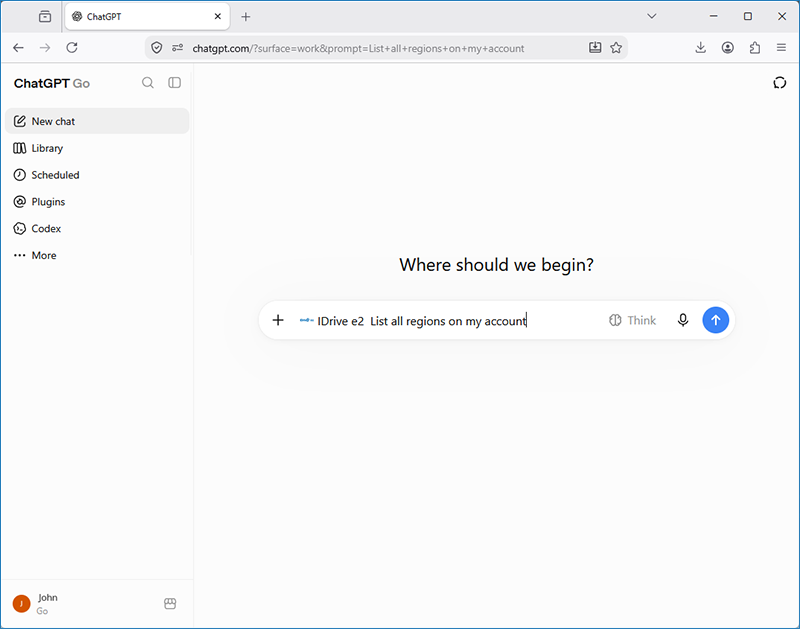Open the tracking protection shield icon

[x=157, y=48]
